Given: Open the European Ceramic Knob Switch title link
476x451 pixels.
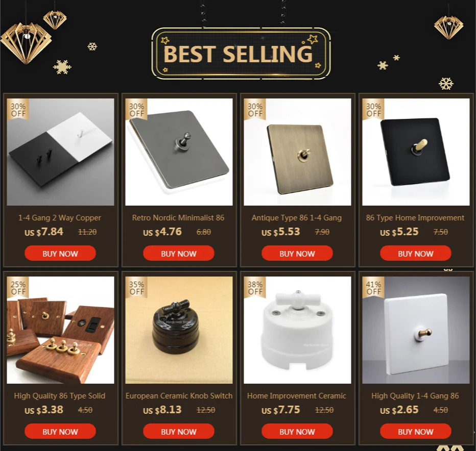Looking at the screenshot, I should coord(179,396).
